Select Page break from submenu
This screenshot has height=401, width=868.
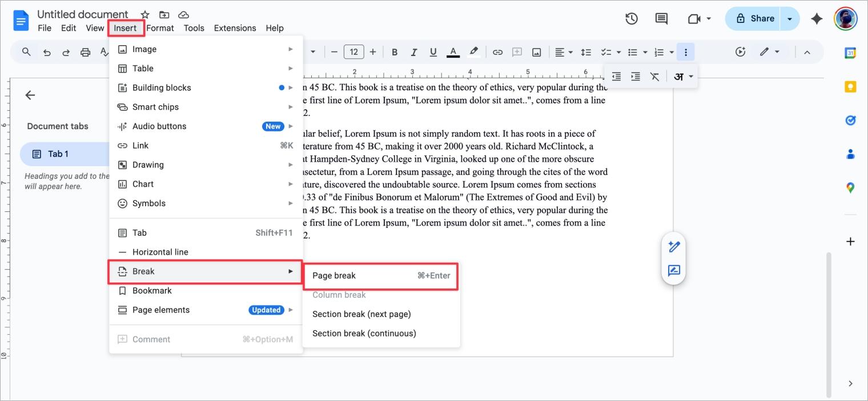(x=380, y=276)
